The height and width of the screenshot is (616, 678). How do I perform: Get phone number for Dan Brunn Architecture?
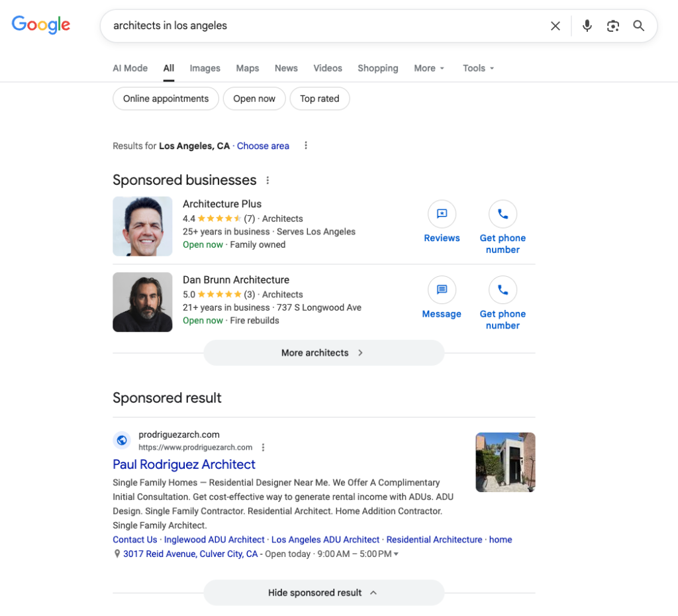(503, 290)
